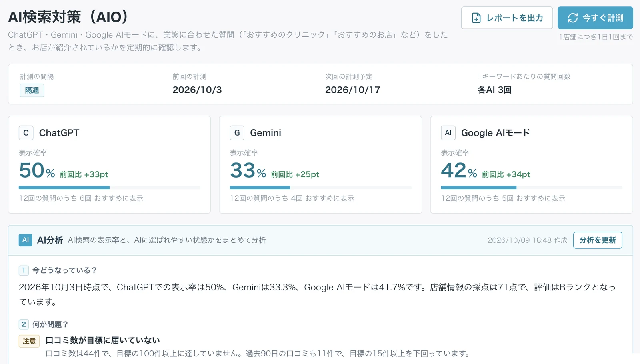Click the Google AIモード progress bar
The image size is (640, 364).
coord(532,187)
